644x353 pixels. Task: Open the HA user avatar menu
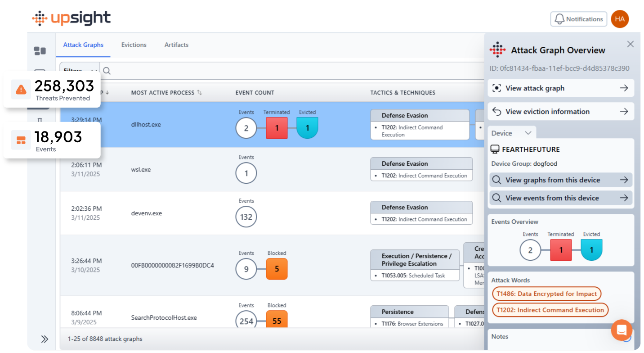pos(620,19)
